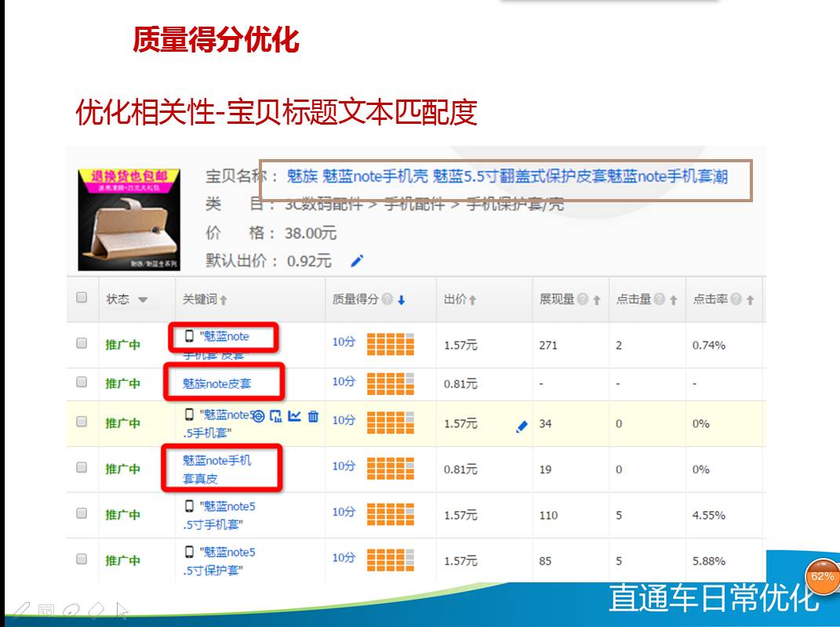Check the row with 85 impressions
The width and height of the screenshot is (840, 627).
click(x=82, y=559)
